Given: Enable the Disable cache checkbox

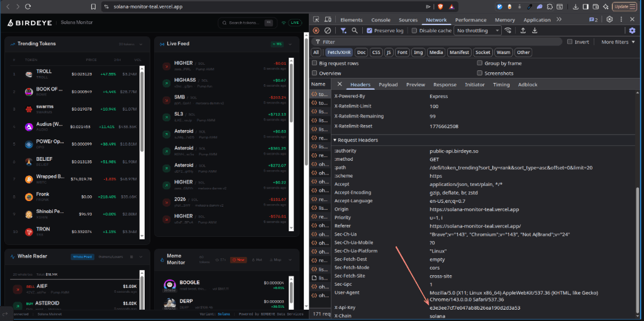Looking at the screenshot, I should tap(414, 30).
